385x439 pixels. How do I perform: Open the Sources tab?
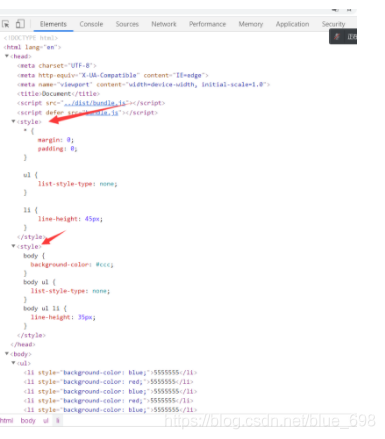coord(127,24)
